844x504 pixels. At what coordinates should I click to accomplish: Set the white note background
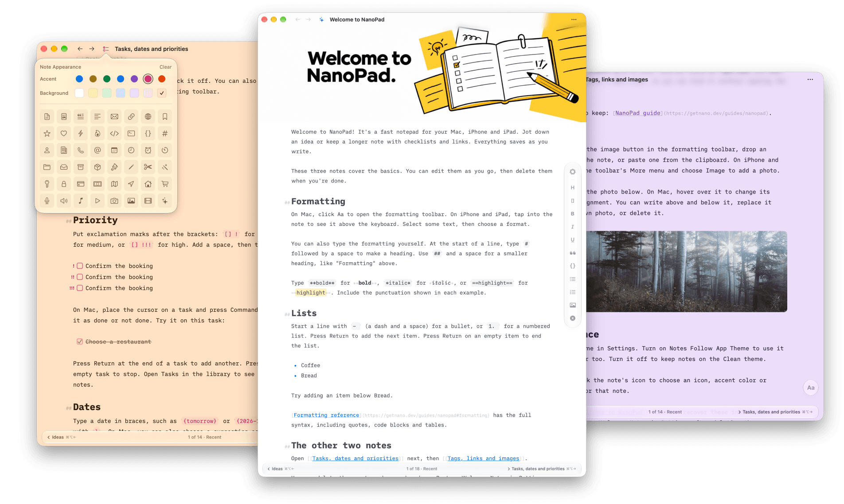tap(79, 93)
